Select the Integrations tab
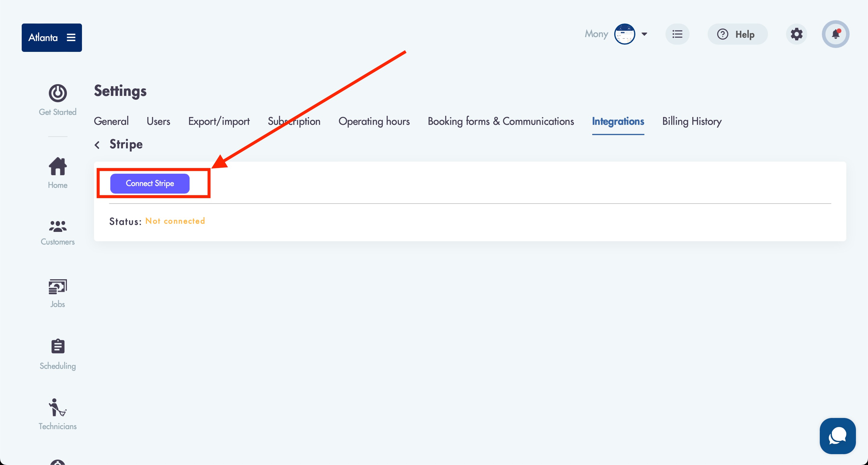Screen dimensions: 868x465 click(x=618, y=122)
